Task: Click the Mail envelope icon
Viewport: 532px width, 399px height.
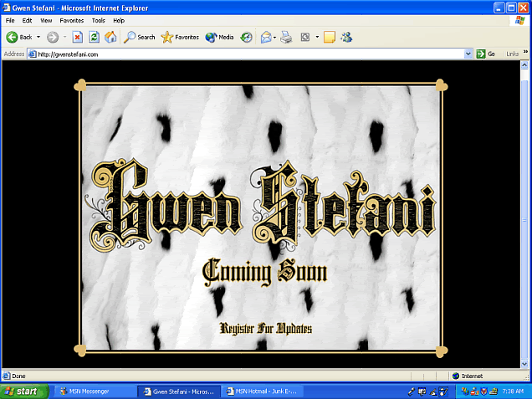Action: [x=266, y=37]
